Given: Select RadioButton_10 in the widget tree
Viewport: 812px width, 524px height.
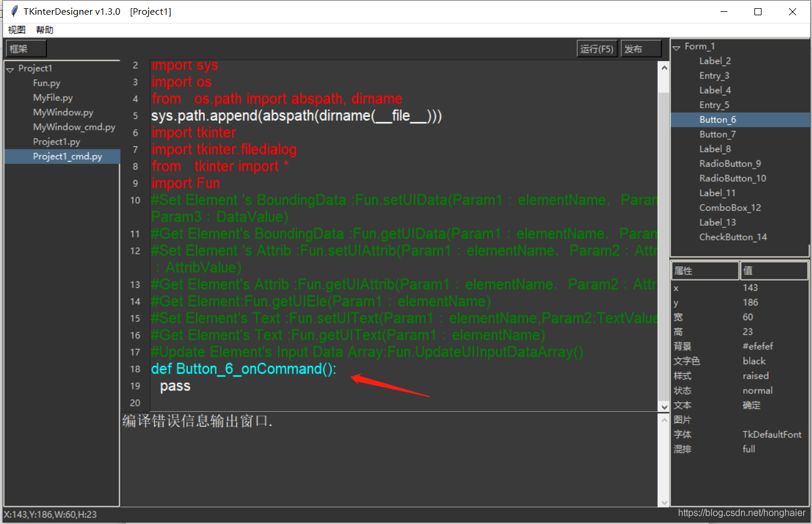Looking at the screenshot, I should [x=733, y=178].
